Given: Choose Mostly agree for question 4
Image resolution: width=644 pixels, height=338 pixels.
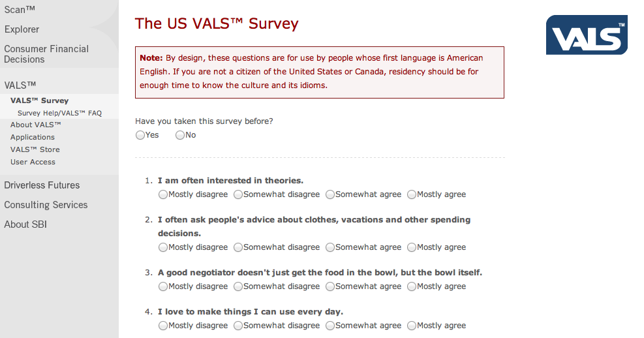Looking at the screenshot, I should [x=412, y=326].
